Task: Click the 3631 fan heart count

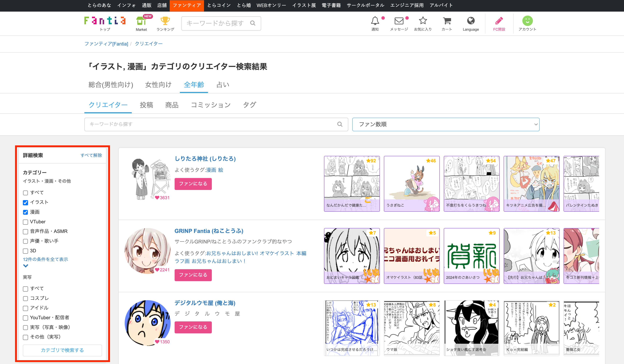Action: [x=162, y=198]
